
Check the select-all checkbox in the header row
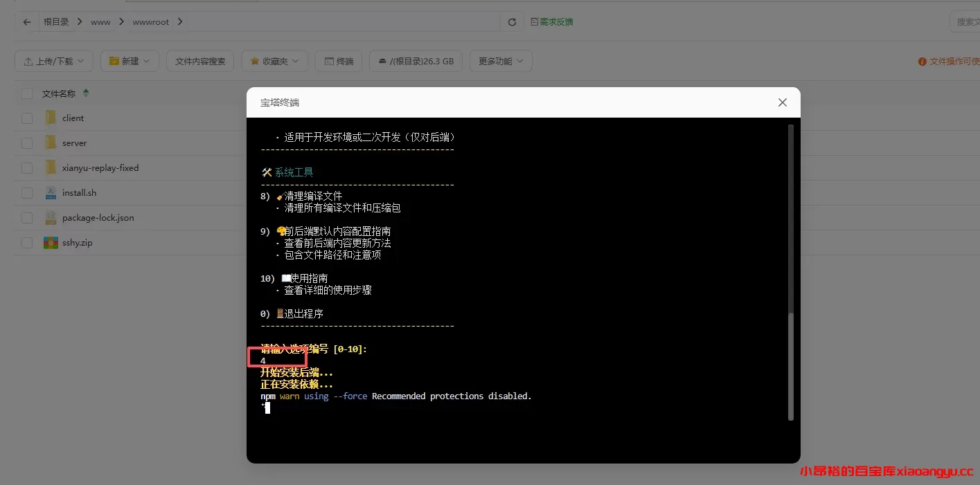click(x=26, y=93)
